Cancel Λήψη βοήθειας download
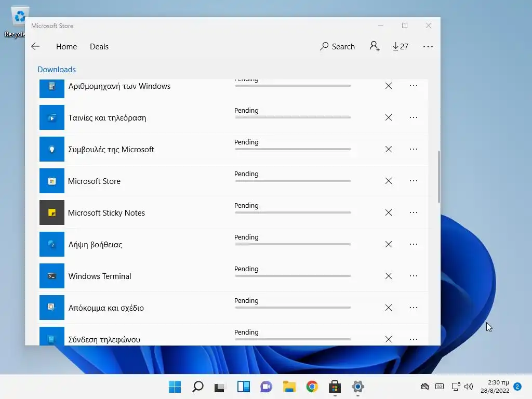Viewport: 532px width, 399px height. [389, 244]
